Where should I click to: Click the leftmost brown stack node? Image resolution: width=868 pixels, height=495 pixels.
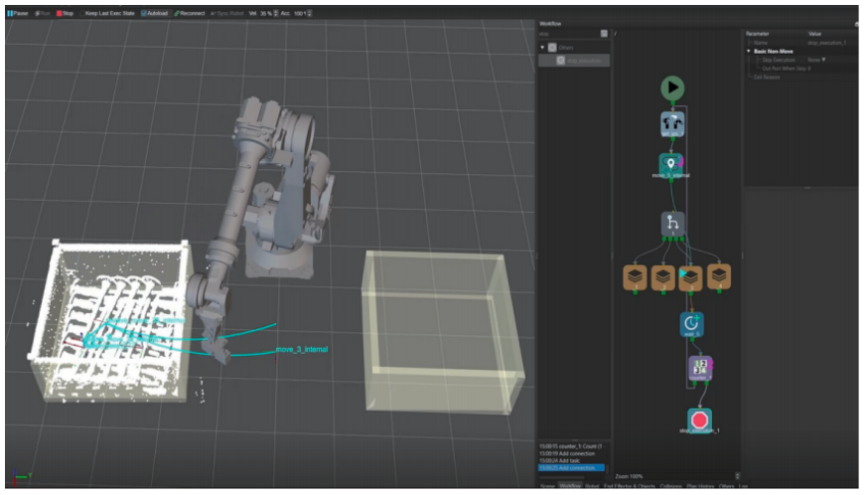coord(635,276)
